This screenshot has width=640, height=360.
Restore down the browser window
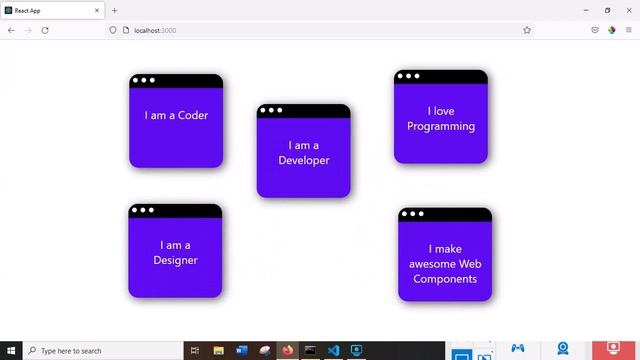607,11
